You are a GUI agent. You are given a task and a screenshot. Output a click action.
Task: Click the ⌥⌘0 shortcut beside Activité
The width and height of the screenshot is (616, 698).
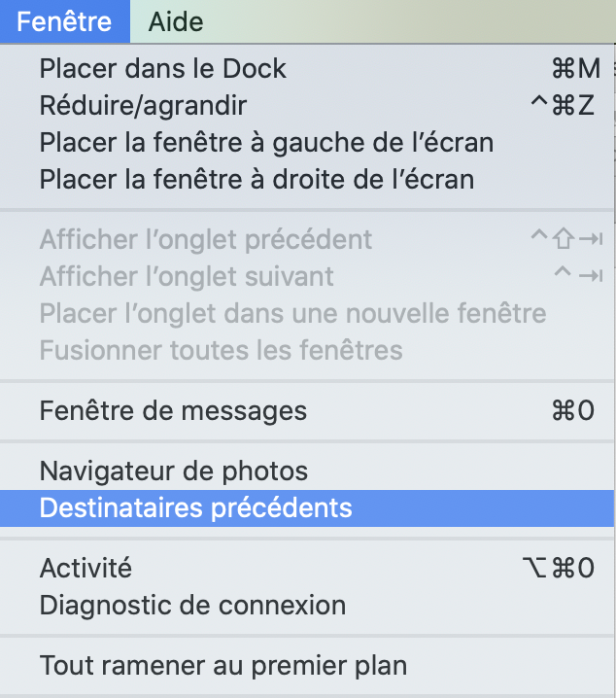point(558,568)
